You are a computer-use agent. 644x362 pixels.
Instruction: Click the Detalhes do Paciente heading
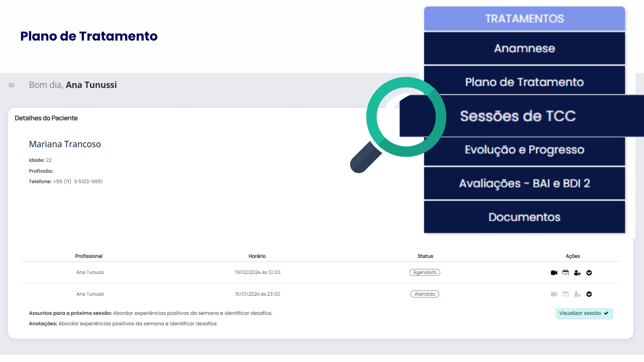tap(46, 118)
